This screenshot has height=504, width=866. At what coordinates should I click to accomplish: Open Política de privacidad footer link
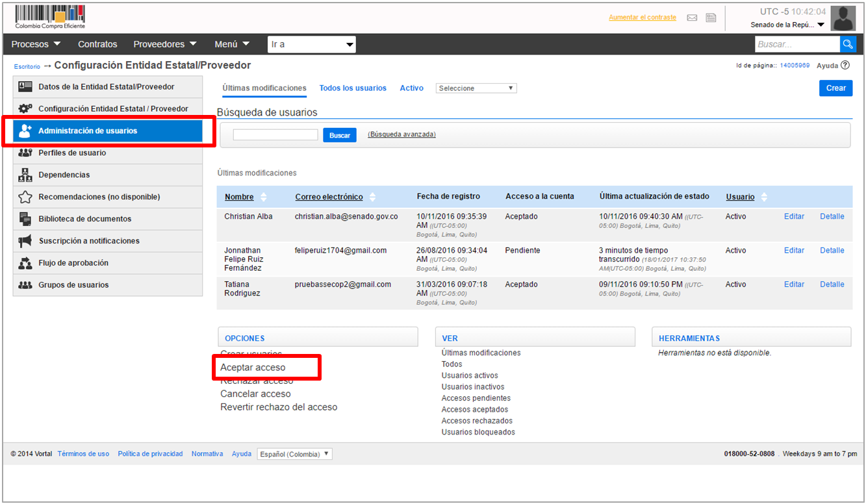(150, 454)
